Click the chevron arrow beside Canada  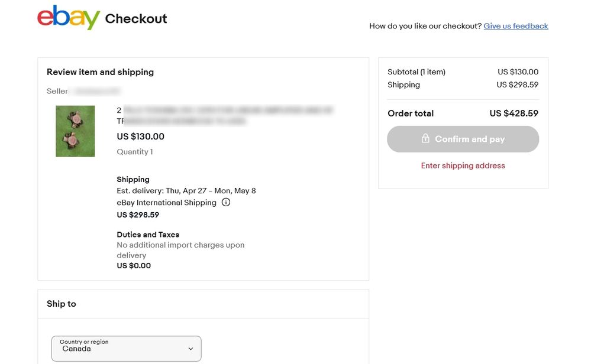[190, 349]
